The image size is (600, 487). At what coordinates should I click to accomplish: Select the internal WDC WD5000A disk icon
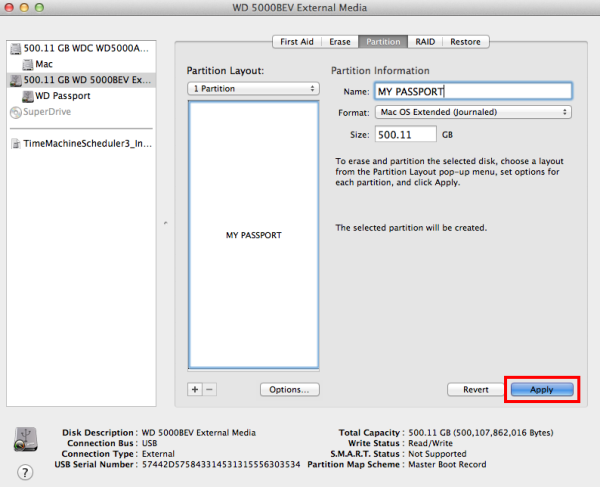pos(14,48)
